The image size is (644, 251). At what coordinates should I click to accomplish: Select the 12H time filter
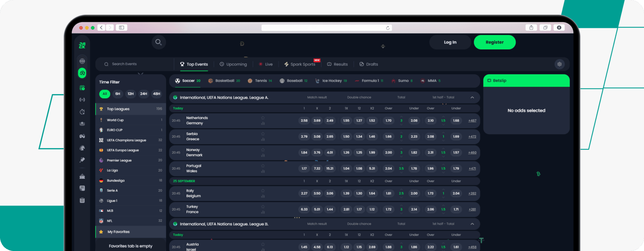click(131, 94)
